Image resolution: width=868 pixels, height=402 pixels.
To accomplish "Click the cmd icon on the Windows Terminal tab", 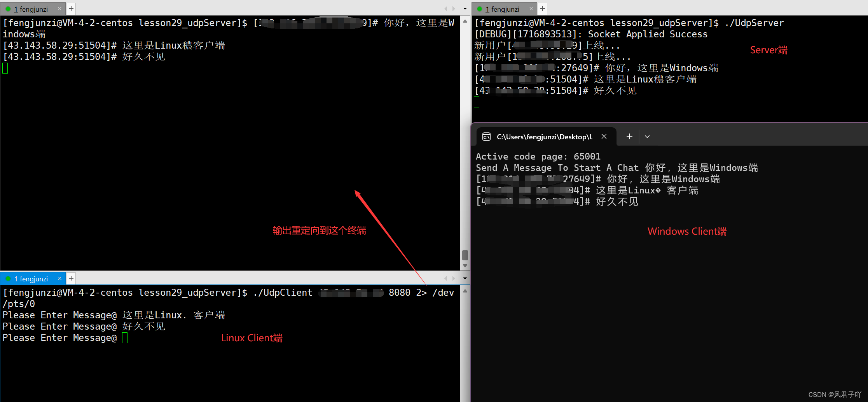I will tap(486, 137).
